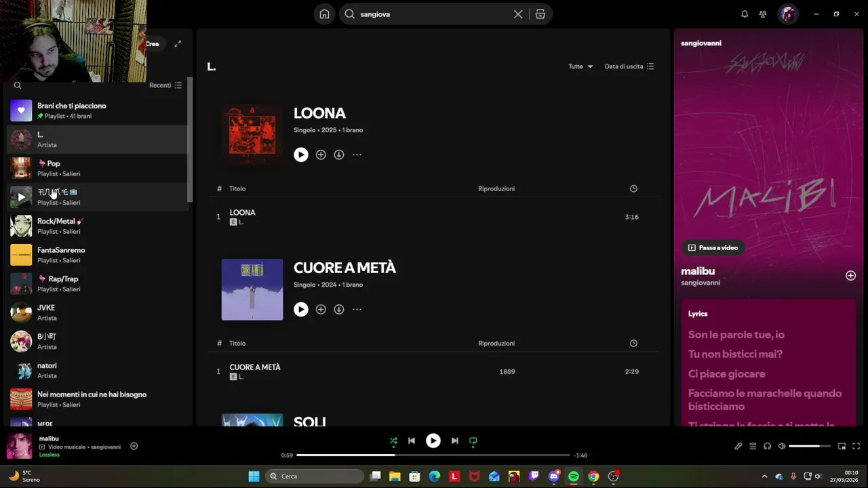Open the miniplayer icon
The height and width of the screenshot is (488, 868).
click(842, 446)
